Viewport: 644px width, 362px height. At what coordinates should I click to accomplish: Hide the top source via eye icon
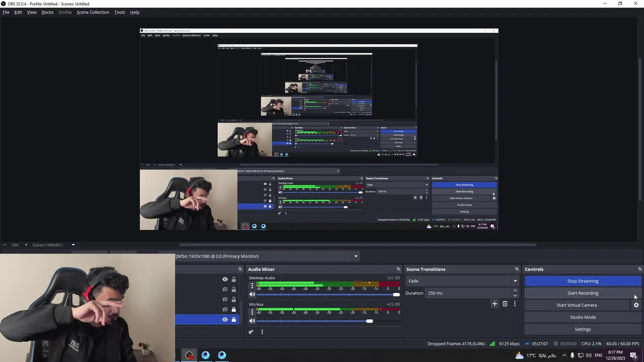pyautogui.click(x=225, y=280)
